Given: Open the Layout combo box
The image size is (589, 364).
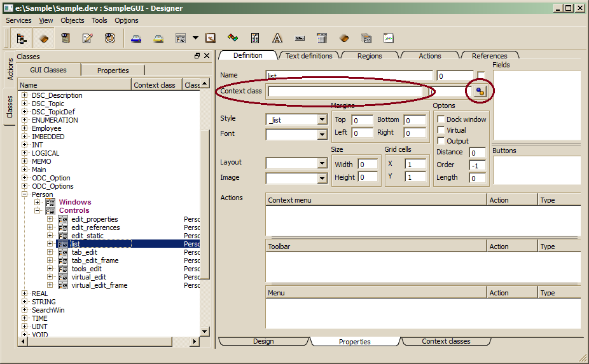Looking at the screenshot, I should [x=322, y=163].
